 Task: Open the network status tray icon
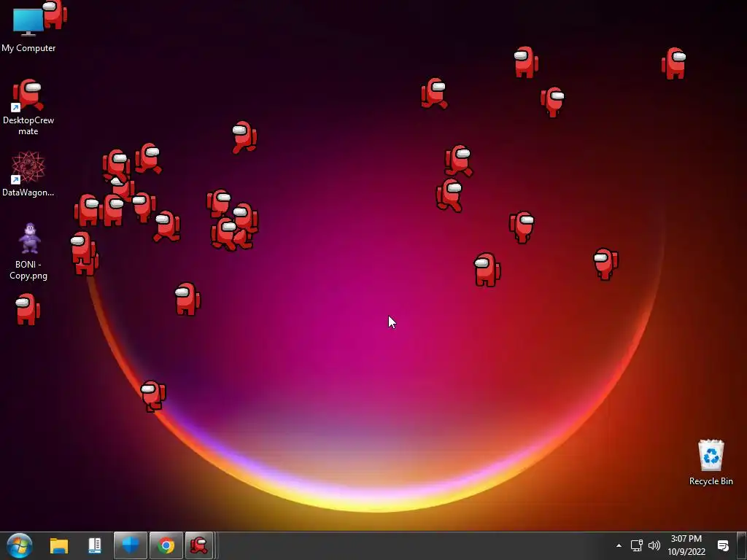636,545
